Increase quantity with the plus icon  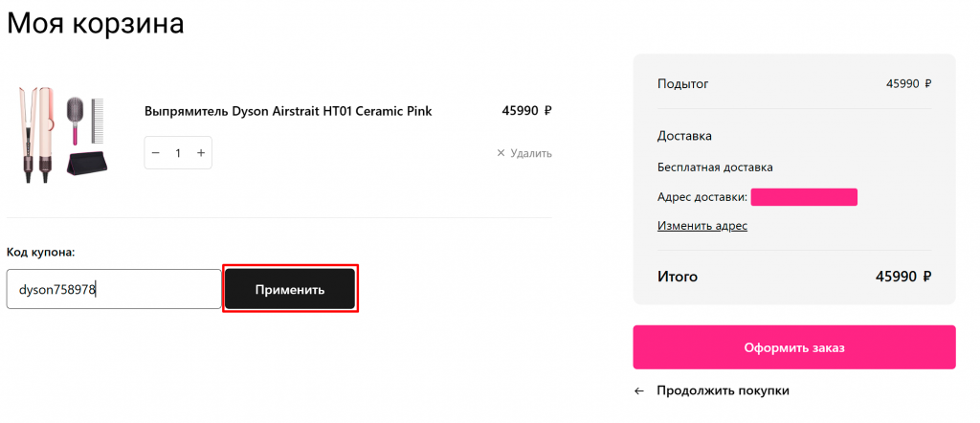click(x=201, y=153)
